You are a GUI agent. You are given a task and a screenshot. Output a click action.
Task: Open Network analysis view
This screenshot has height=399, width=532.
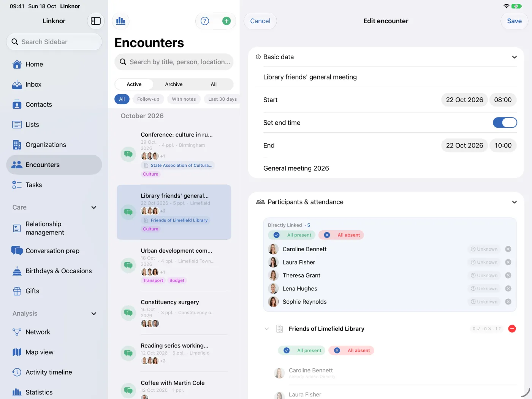[x=54, y=332]
